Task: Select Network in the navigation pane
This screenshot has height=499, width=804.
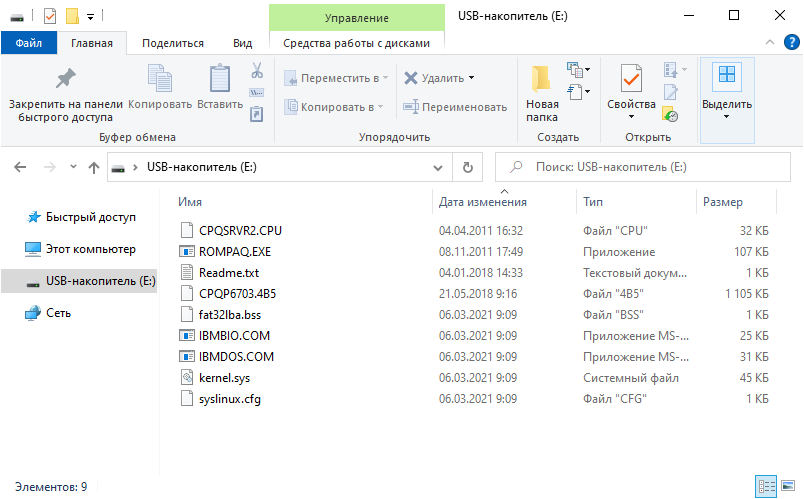Action: pyautogui.click(x=48, y=313)
